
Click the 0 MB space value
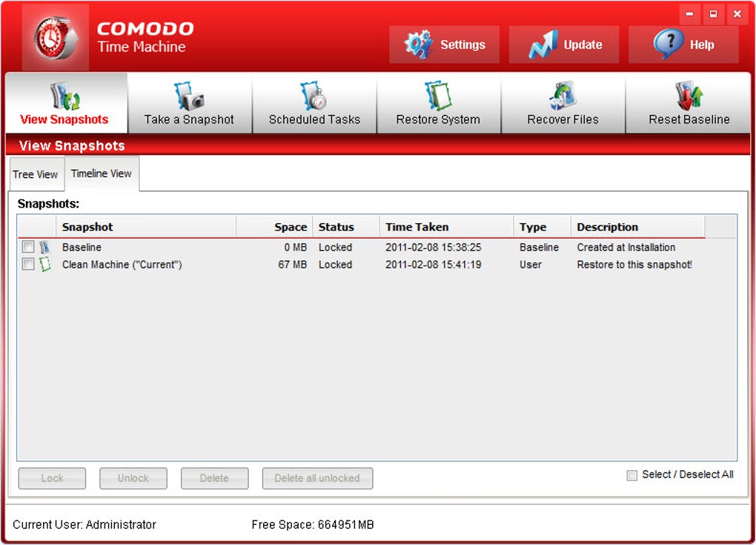coord(295,248)
